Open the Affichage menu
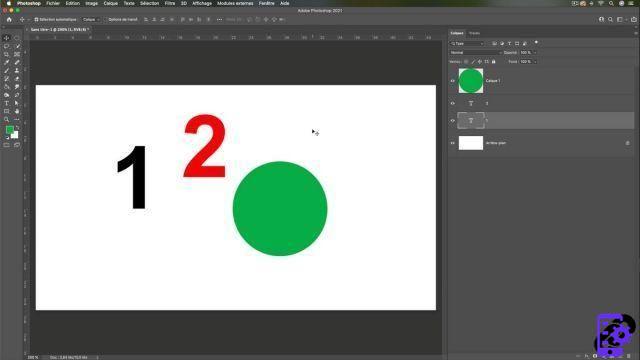The image size is (640, 360). pyautogui.click(x=202, y=3)
